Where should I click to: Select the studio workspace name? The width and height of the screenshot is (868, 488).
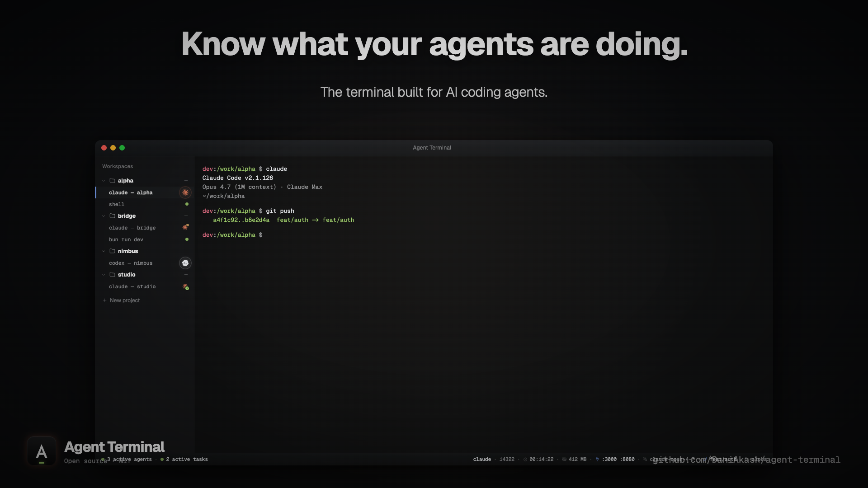127,274
